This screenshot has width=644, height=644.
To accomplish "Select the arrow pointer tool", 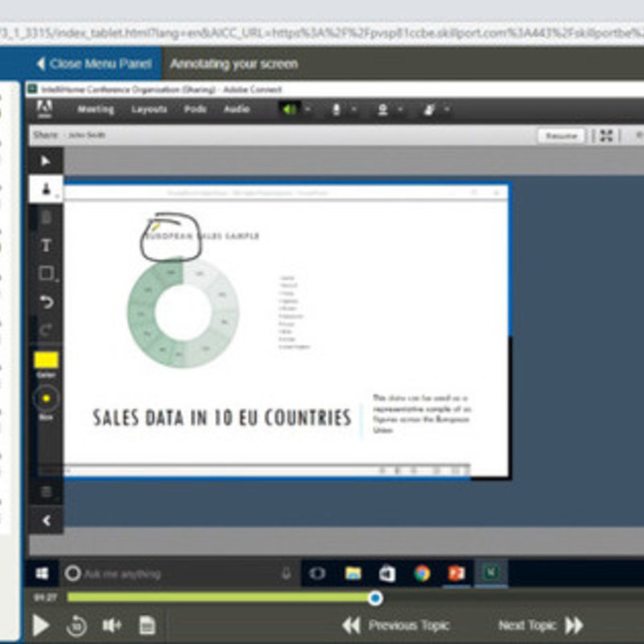I will click(x=46, y=161).
